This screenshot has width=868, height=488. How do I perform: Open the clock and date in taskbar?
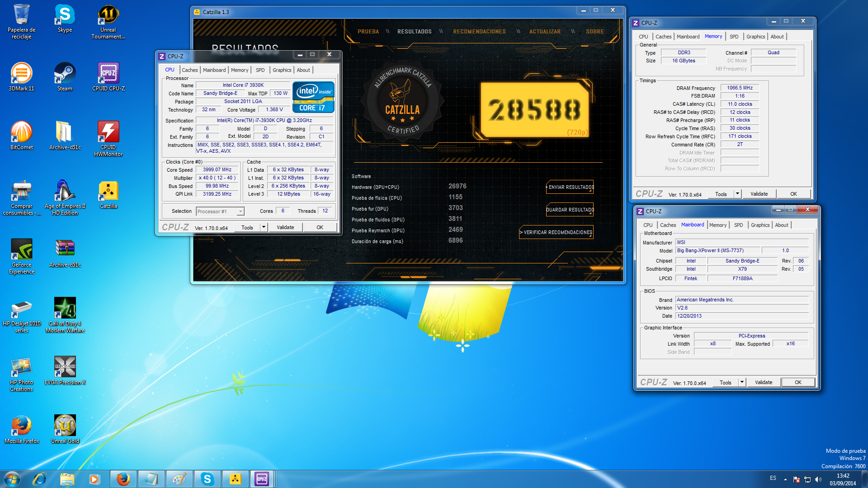pyautogui.click(x=843, y=479)
